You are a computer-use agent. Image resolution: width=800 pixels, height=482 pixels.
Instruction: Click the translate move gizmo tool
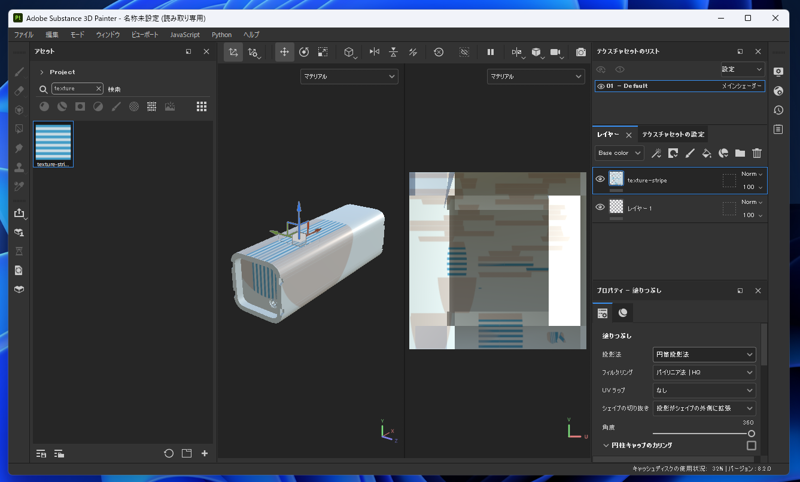click(284, 52)
